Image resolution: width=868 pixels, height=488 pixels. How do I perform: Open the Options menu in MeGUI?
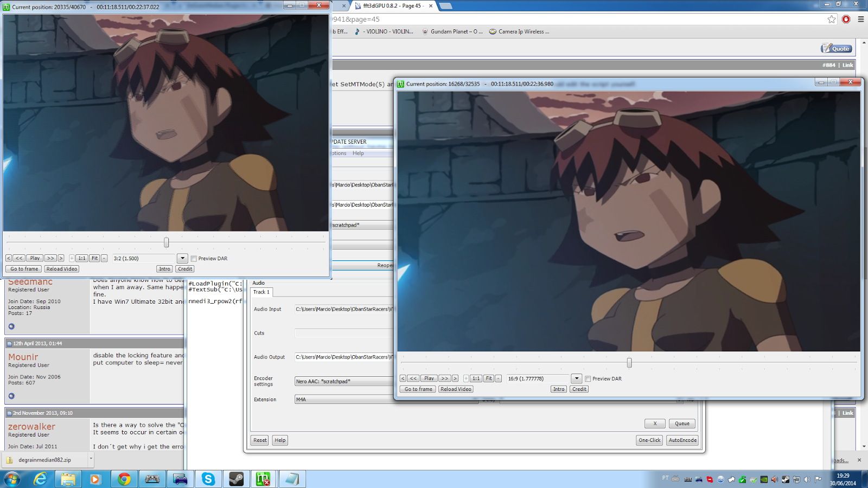coord(339,153)
